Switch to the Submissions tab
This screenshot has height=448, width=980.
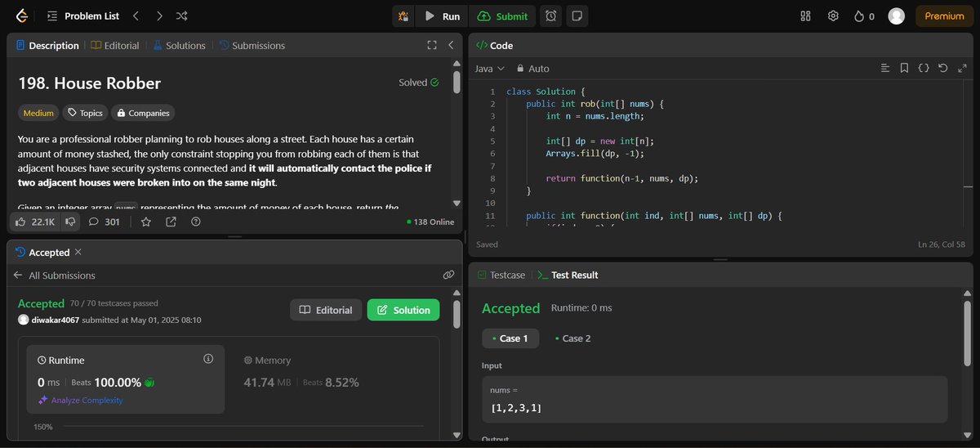coord(252,46)
